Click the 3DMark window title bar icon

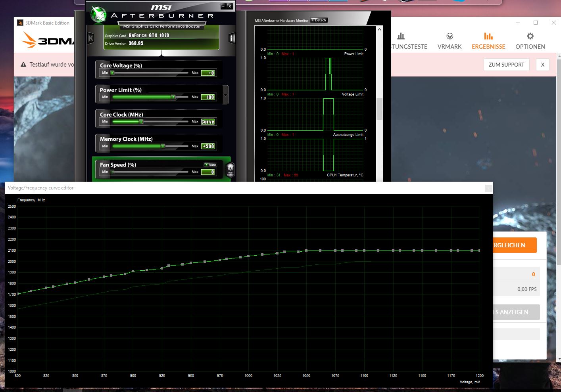[x=20, y=23]
